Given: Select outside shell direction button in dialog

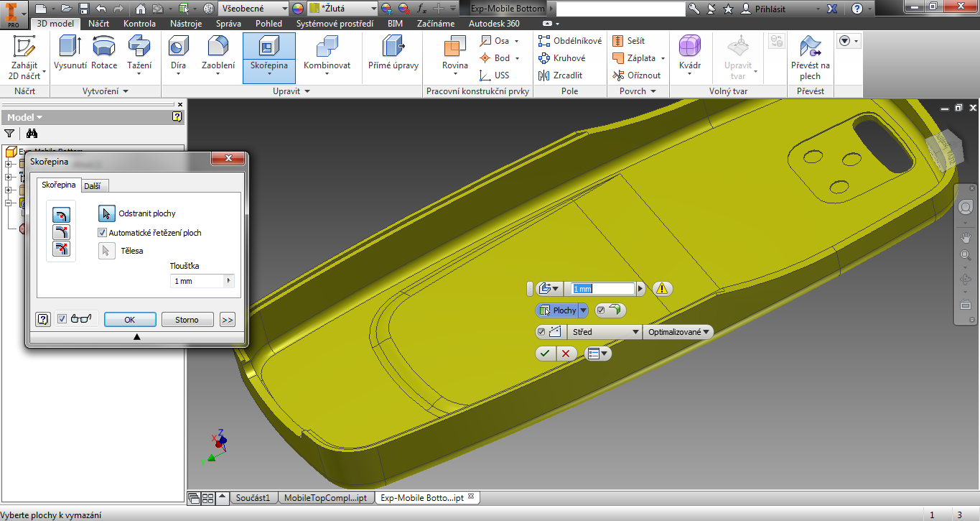Looking at the screenshot, I should pos(61,231).
